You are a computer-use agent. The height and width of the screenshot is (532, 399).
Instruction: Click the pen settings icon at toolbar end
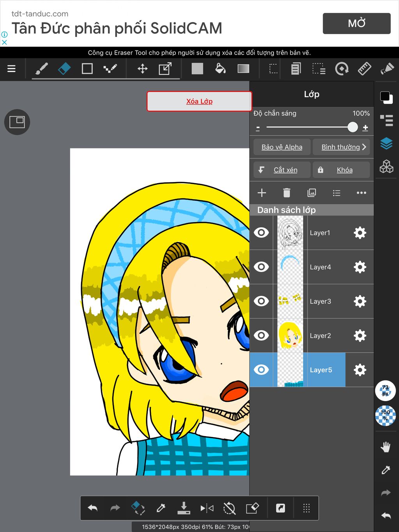(x=387, y=69)
